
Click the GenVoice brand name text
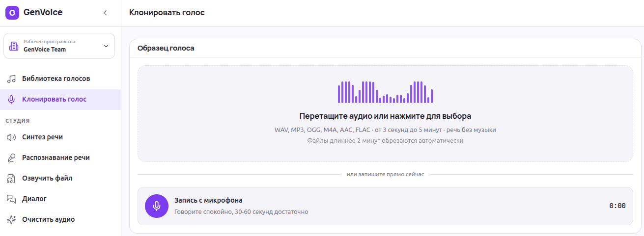(43, 13)
